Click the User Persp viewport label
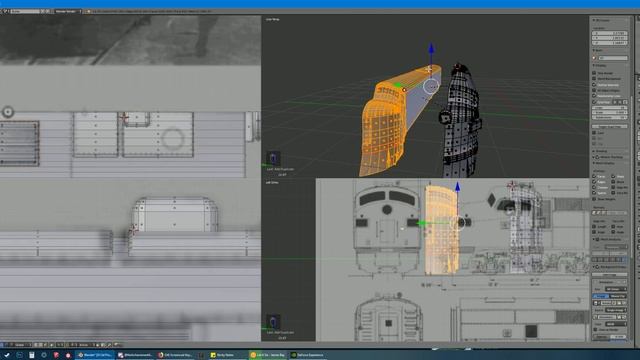This screenshot has width=640, height=360. (273, 19)
